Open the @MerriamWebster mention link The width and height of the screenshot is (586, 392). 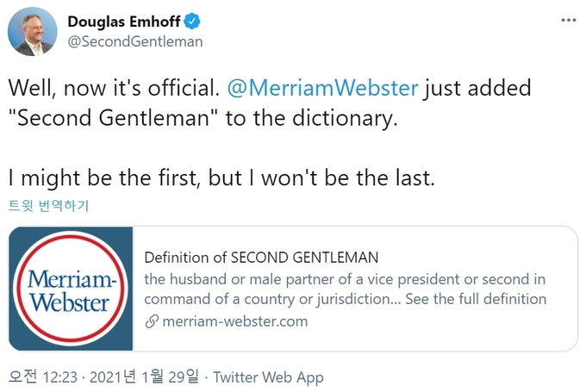pos(323,88)
